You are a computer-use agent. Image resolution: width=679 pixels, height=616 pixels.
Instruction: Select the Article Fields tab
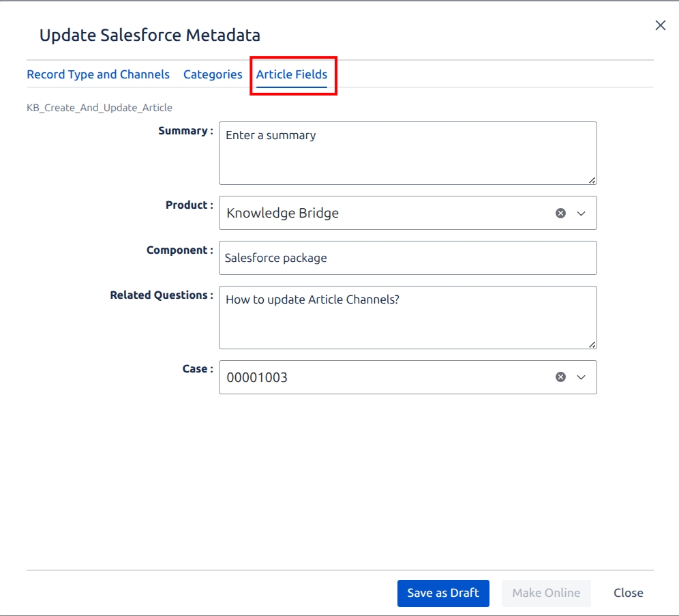tap(291, 74)
